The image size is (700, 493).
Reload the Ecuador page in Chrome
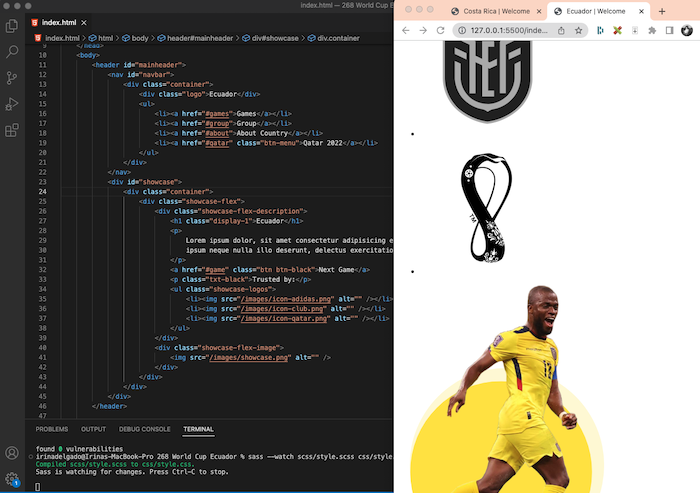tap(440, 30)
